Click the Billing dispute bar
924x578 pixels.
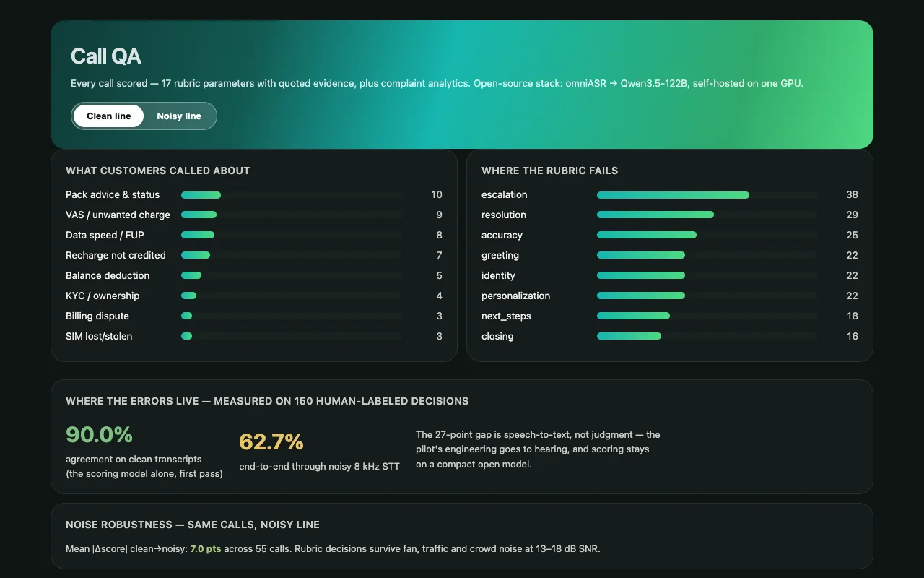pos(292,316)
